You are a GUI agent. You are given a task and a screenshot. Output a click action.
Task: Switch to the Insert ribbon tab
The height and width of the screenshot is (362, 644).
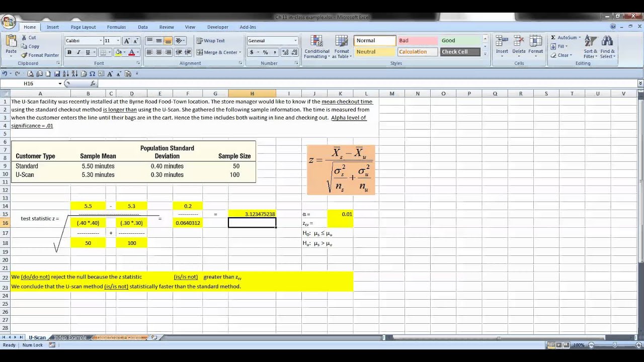point(53,27)
